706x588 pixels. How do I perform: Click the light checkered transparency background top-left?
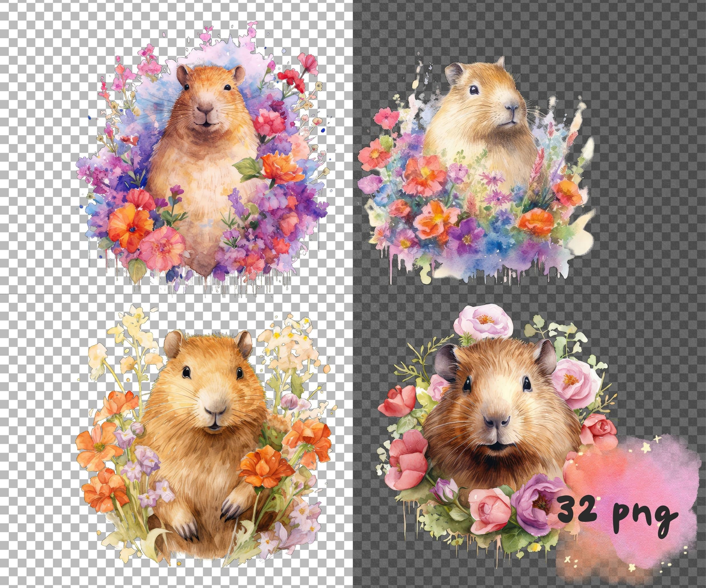[x=40, y=40]
